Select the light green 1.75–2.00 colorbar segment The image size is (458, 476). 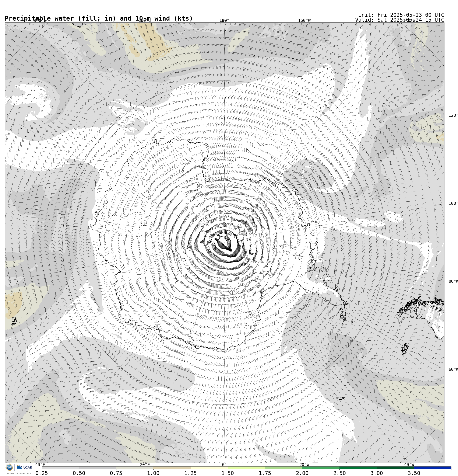click(284, 468)
